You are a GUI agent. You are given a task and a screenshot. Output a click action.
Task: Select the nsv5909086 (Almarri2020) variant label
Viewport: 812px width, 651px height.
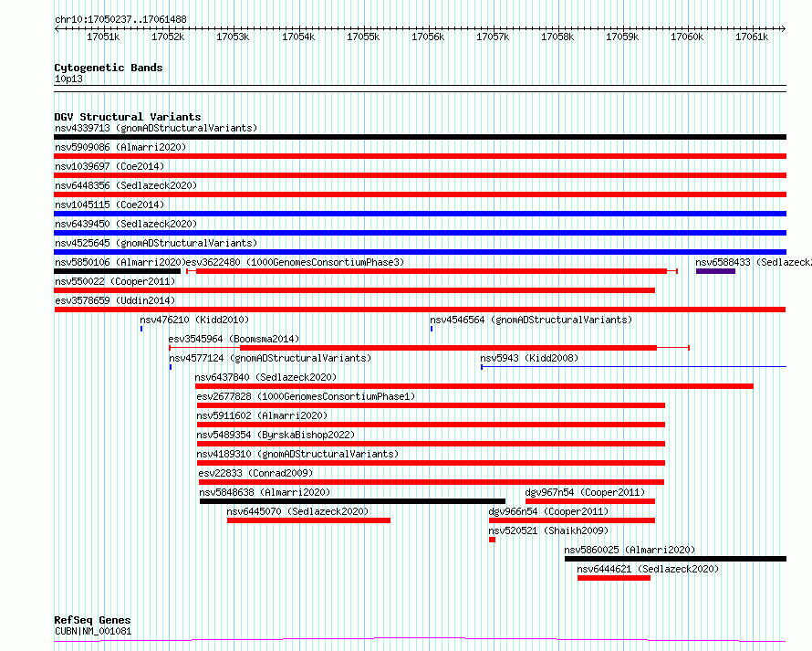(120, 147)
